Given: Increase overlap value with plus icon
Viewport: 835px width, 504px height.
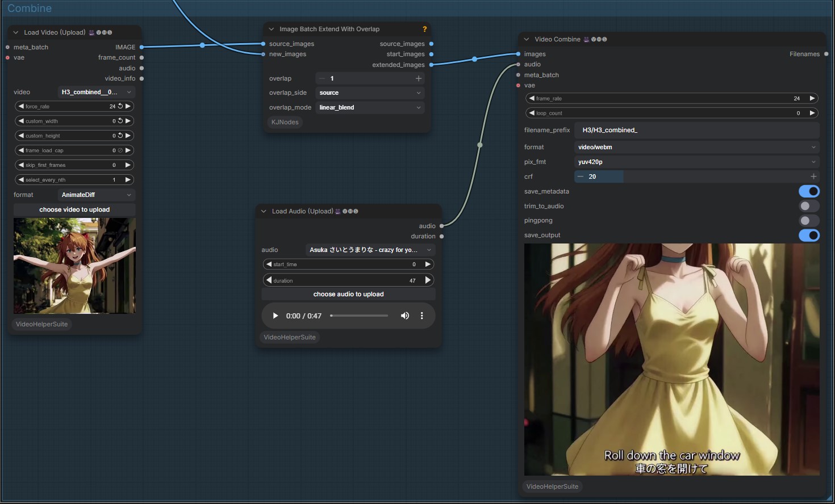Looking at the screenshot, I should tap(419, 78).
